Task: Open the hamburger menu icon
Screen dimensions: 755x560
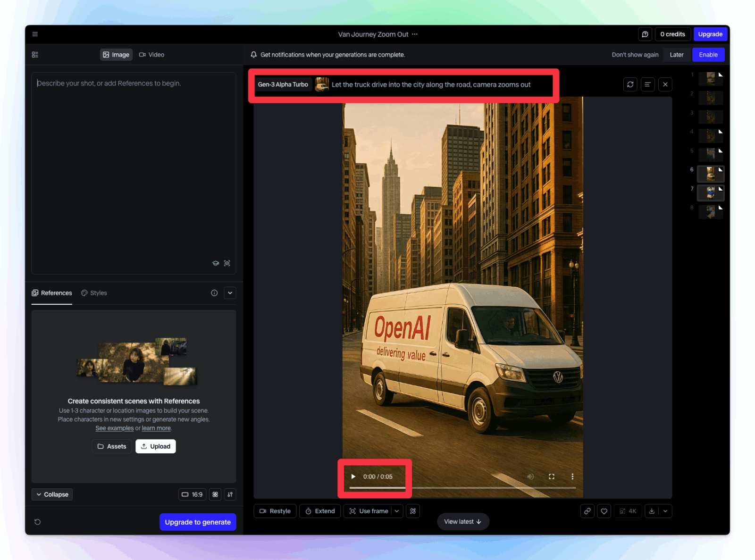Action: 35,34
